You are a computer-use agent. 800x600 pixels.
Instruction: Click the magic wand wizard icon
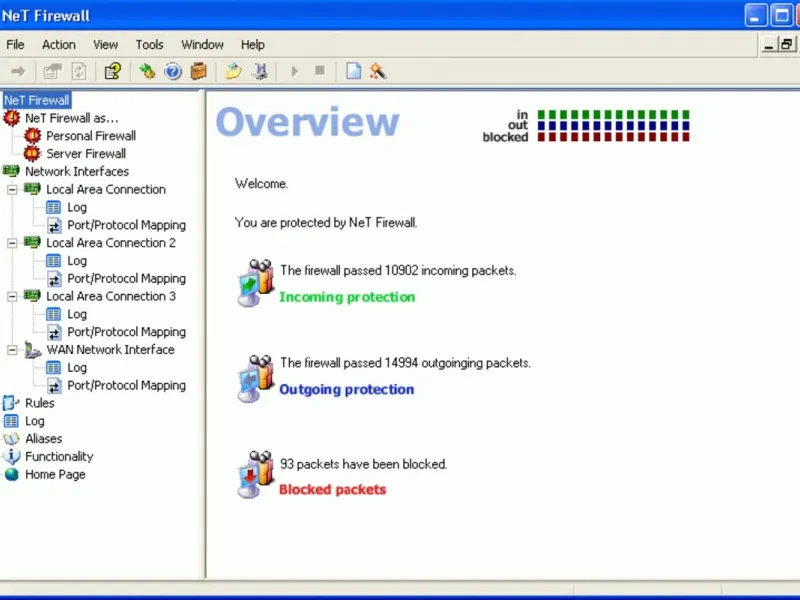click(x=378, y=71)
